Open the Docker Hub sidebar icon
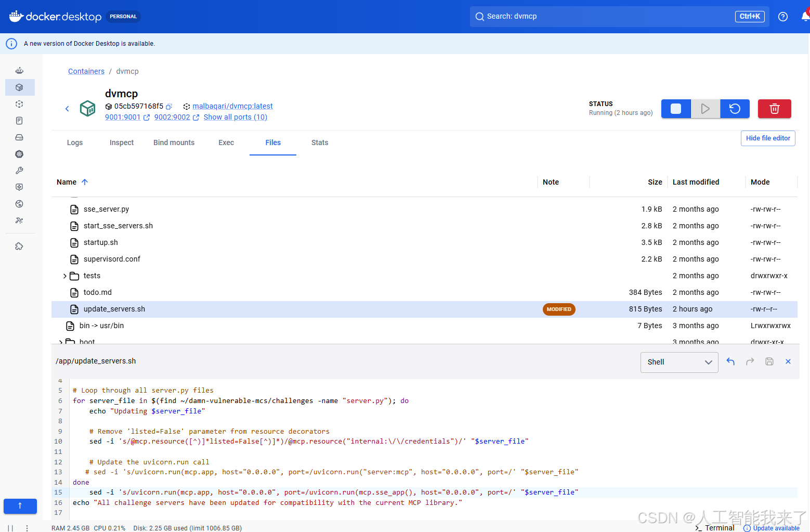 pyautogui.click(x=19, y=204)
